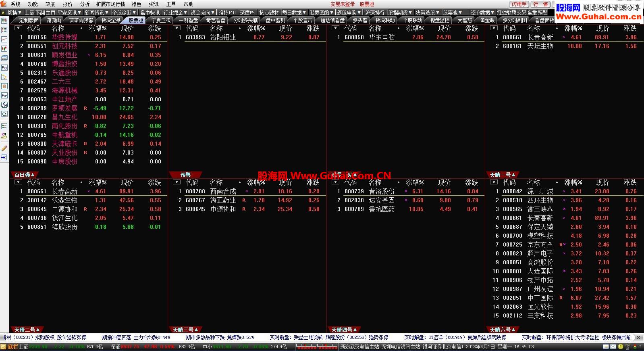The width and height of the screenshot is (644, 351).
Task: Click the 核心题材 toolbar button
Action: point(269,13)
